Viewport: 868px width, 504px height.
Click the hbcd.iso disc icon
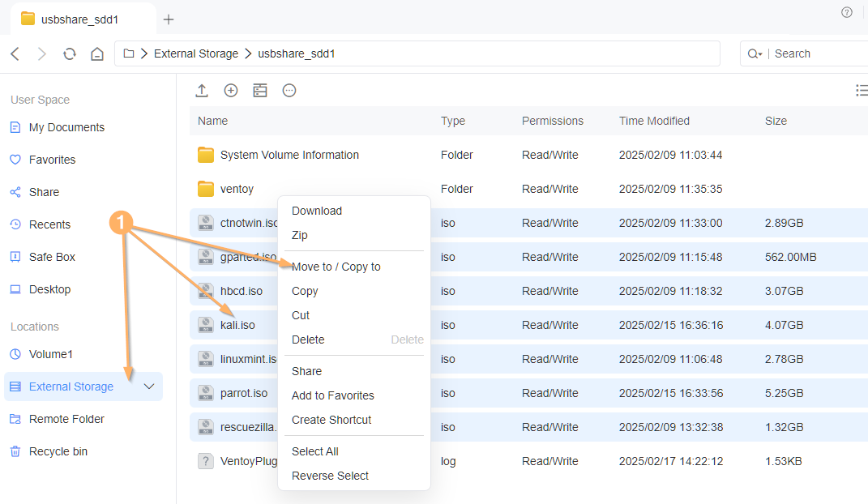click(x=206, y=291)
